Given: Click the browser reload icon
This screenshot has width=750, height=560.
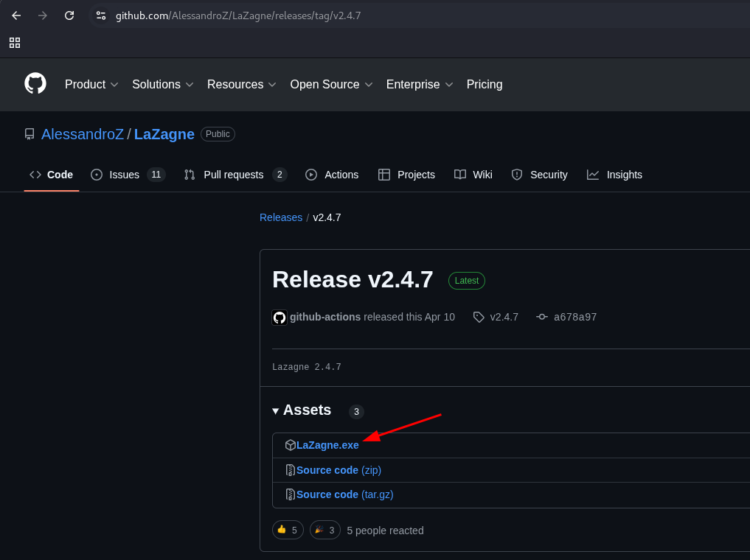Looking at the screenshot, I should click(x=69, y=15).
